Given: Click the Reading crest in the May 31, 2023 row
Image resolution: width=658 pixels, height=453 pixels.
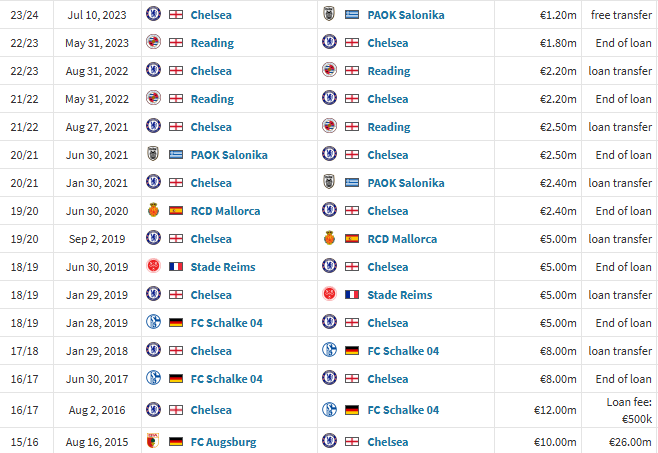Looking at the screenshot, I should pos(153,42).
